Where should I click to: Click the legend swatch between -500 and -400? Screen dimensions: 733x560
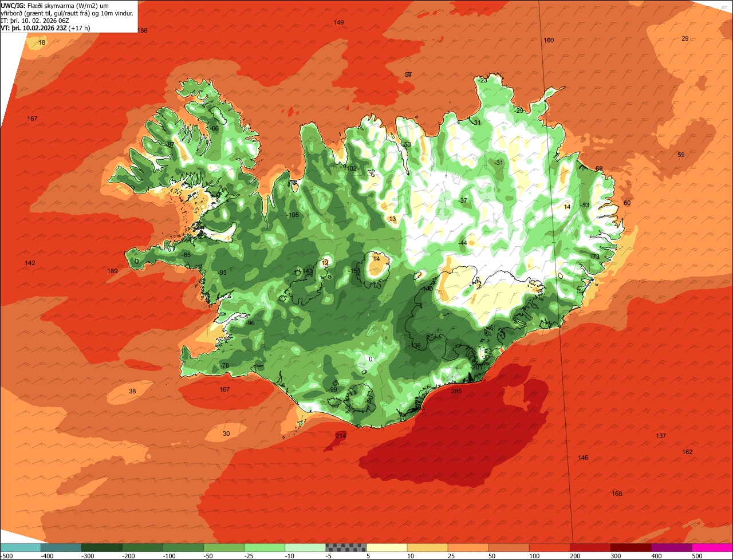point(20,547)
